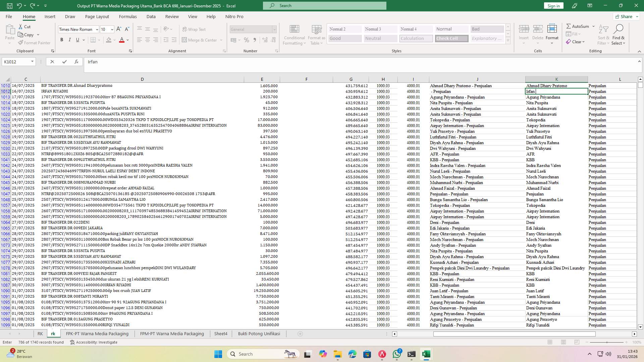Open Conditional Formatting options
Viewport: 644px width, 362px height.
coord(294,35)
